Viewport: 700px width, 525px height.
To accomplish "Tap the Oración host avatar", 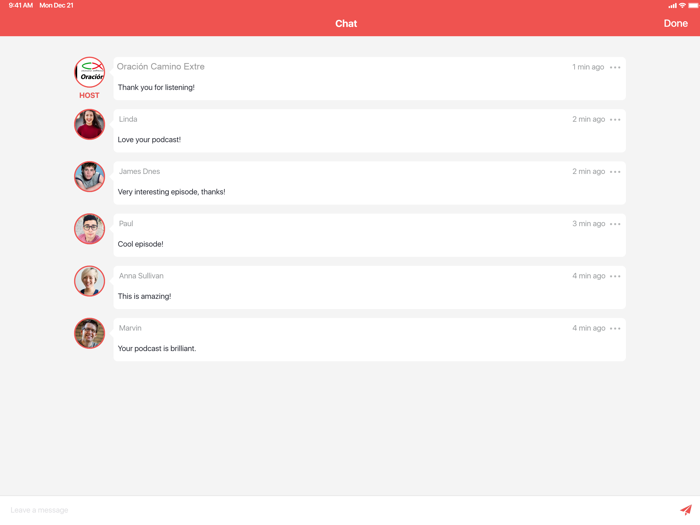I will point(89,72).
